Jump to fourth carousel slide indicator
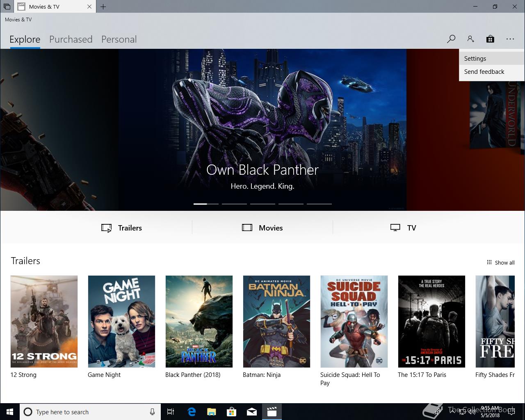 pos(291,204)
